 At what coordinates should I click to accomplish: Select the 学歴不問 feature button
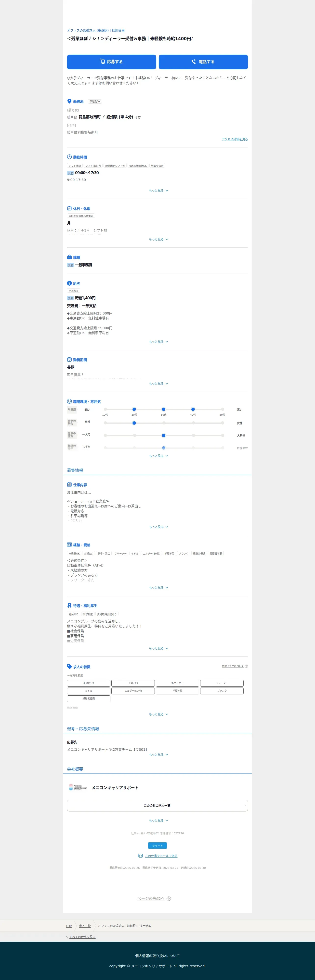178,691
